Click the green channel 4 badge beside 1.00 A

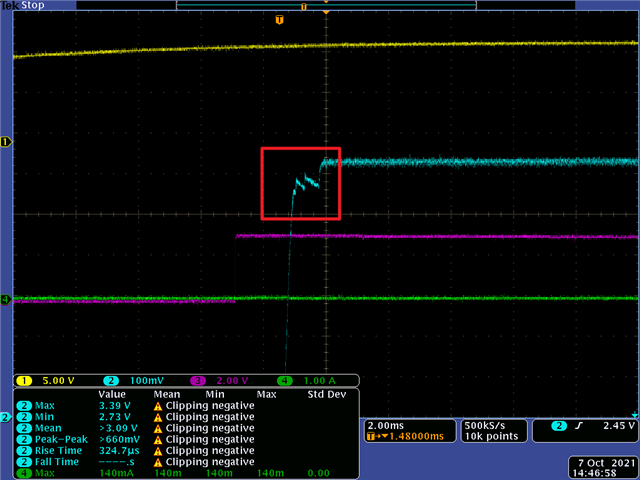[285, 381]
